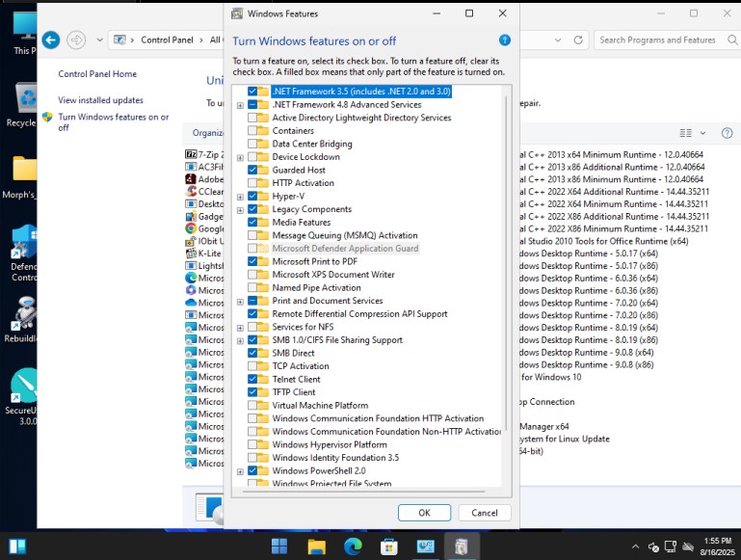Click the help question mark icon in Windows Features
This screenshot has width=741, height=560.
click(x=504, y=40)
